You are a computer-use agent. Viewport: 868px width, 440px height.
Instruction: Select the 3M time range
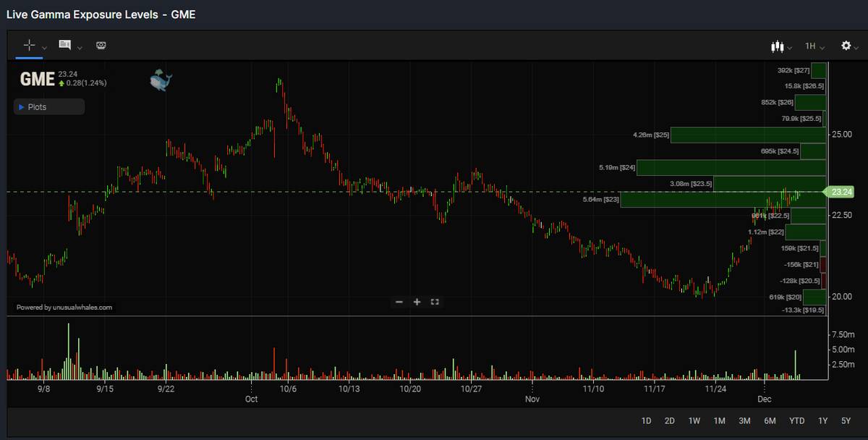(744, 420)
